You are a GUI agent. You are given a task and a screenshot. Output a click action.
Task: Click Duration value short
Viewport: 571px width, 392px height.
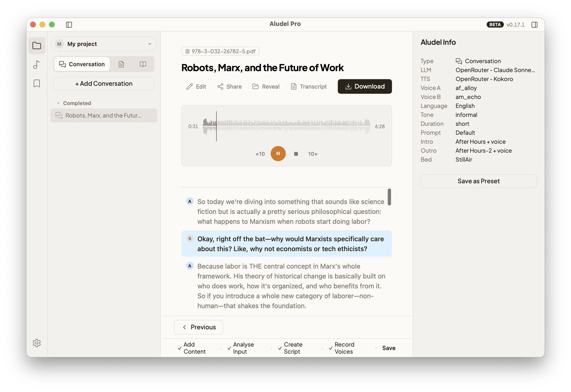[x=462, y=124]
